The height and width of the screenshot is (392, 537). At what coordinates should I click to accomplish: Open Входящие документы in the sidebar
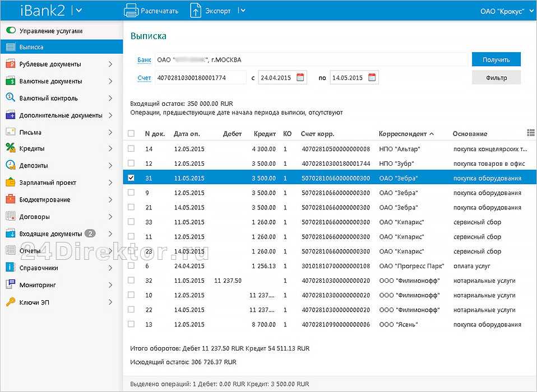pos(50,234)
